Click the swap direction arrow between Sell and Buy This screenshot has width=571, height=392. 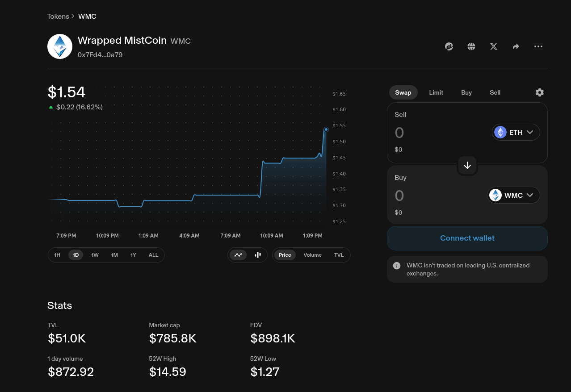(x=467, y=165)
